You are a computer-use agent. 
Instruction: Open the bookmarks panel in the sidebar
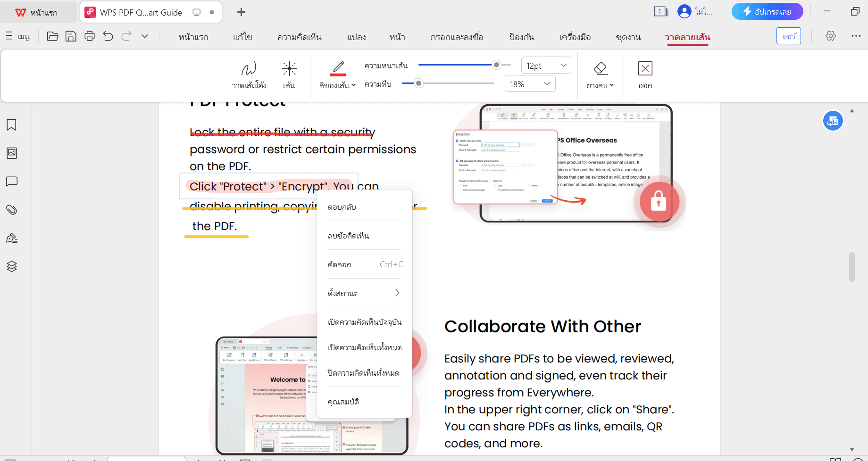click(x=12, y=125)
